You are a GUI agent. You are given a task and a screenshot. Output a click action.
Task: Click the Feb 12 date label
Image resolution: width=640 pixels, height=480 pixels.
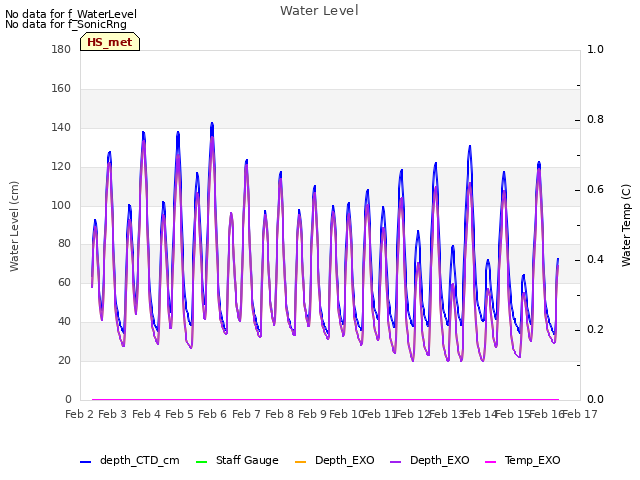[413, 414]
